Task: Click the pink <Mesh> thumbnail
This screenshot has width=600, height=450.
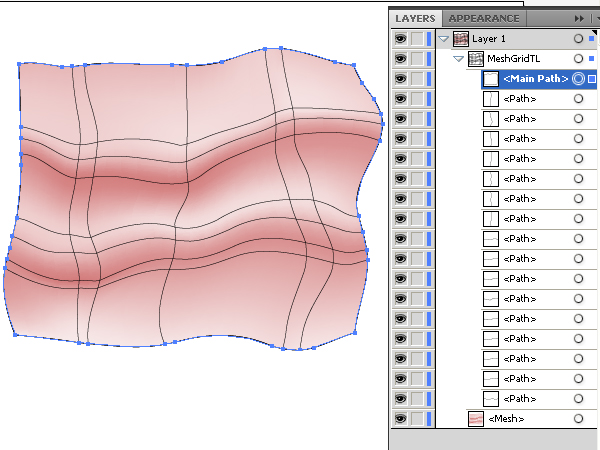Action: (x=476, y=419)
